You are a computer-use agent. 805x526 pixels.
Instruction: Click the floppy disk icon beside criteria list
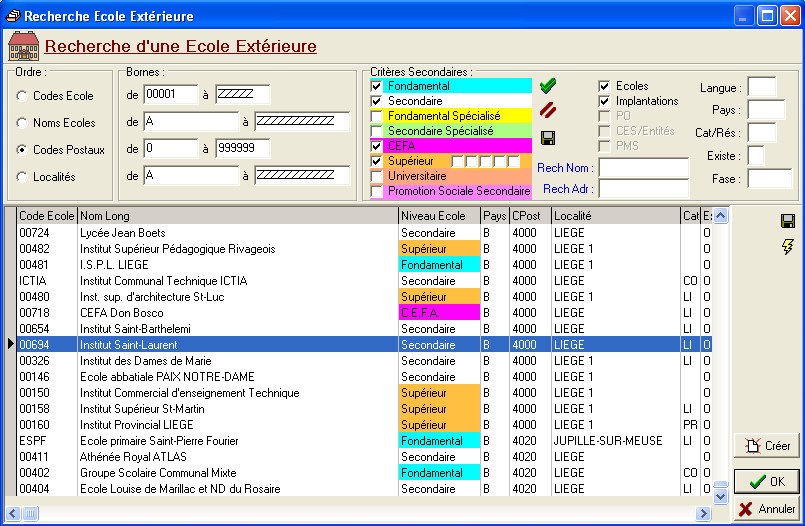tap(547, 138)
